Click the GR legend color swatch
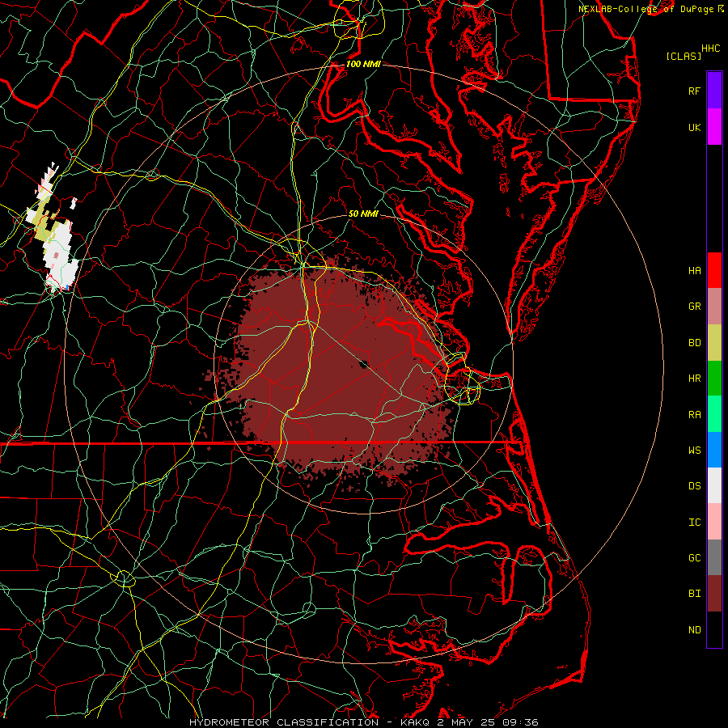Image resolution: width=728 pixels, height=728 pixels. point(714,306)
